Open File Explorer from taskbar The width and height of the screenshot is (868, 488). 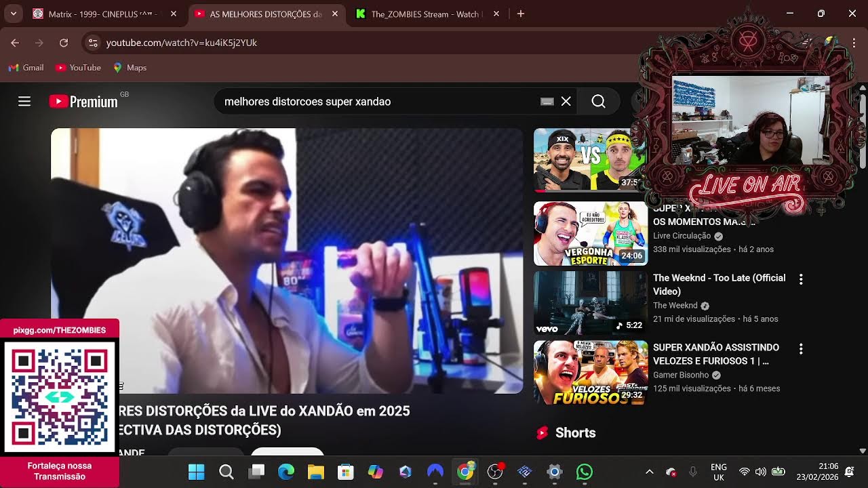(316, 472)
